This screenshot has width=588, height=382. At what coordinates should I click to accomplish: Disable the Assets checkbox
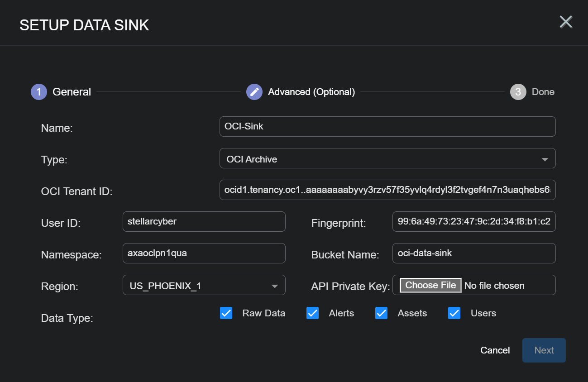[x=381, y=313]
